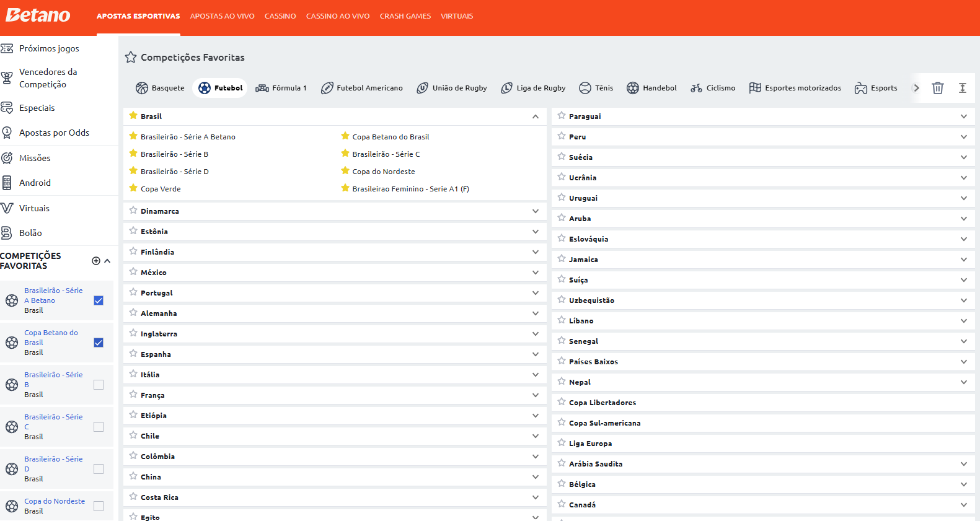Open Apostas por Odds in sidebar
Viewport: 980px width, 521px height.
[54, 133]
